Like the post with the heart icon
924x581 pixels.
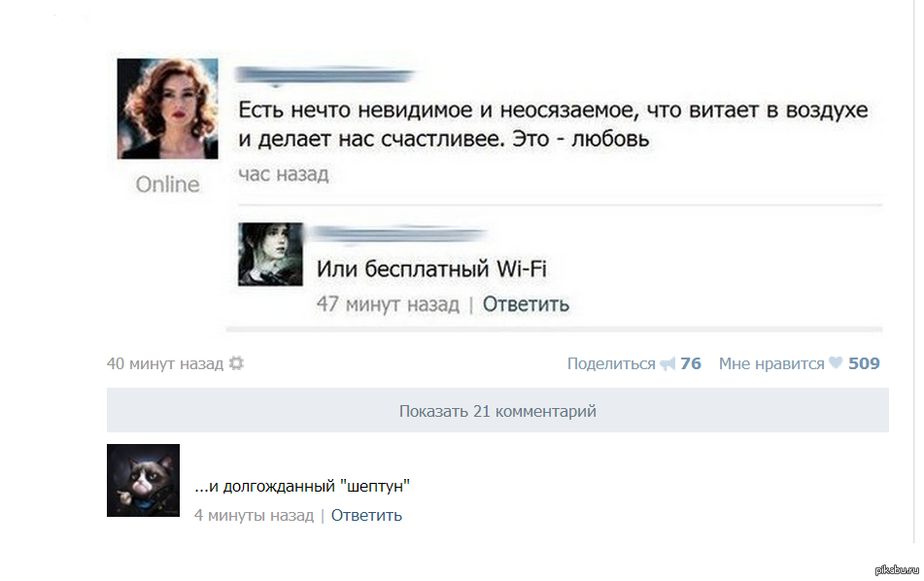836,363
